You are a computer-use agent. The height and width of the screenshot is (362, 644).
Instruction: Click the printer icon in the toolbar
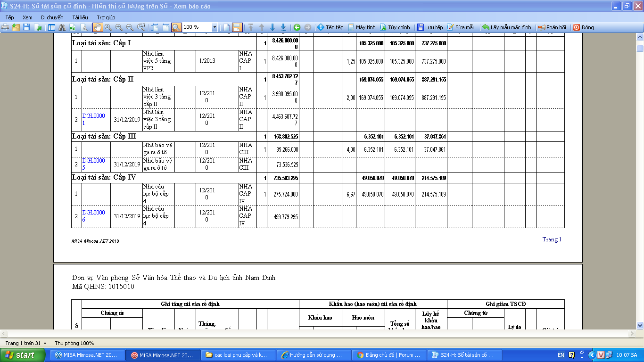click(6, 27)
